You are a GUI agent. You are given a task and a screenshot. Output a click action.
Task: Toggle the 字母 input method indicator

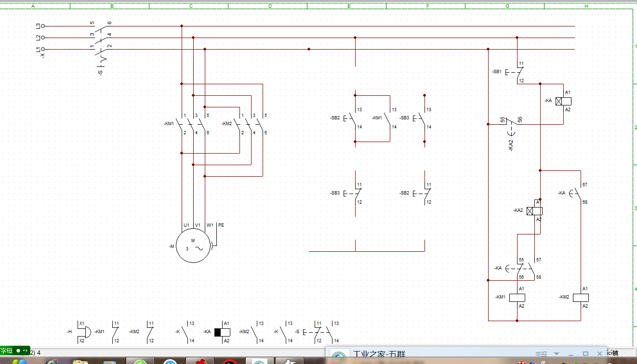[6, 351]
